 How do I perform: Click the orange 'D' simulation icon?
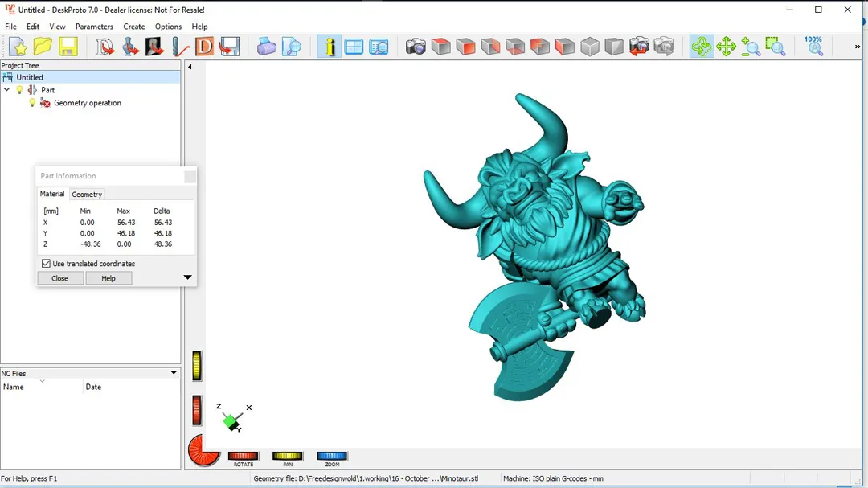click(204, 47)
